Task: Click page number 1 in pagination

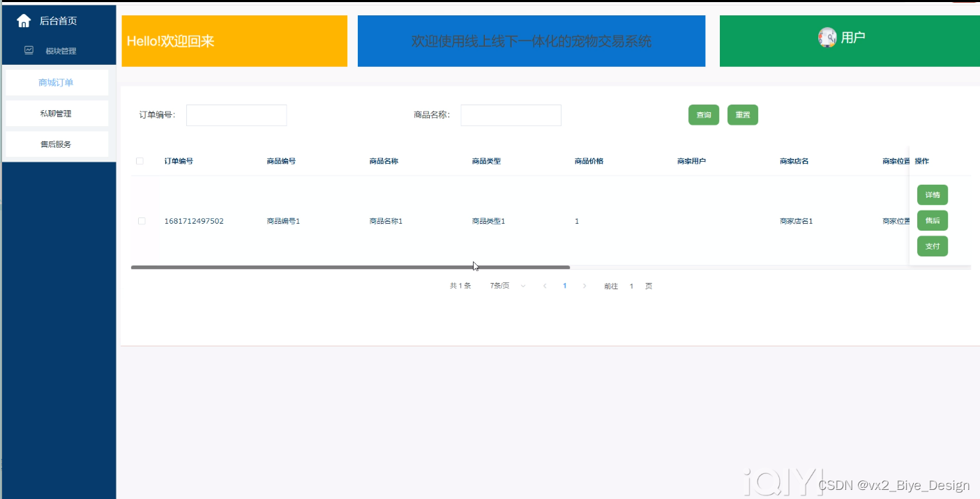Action: [565, 286]
